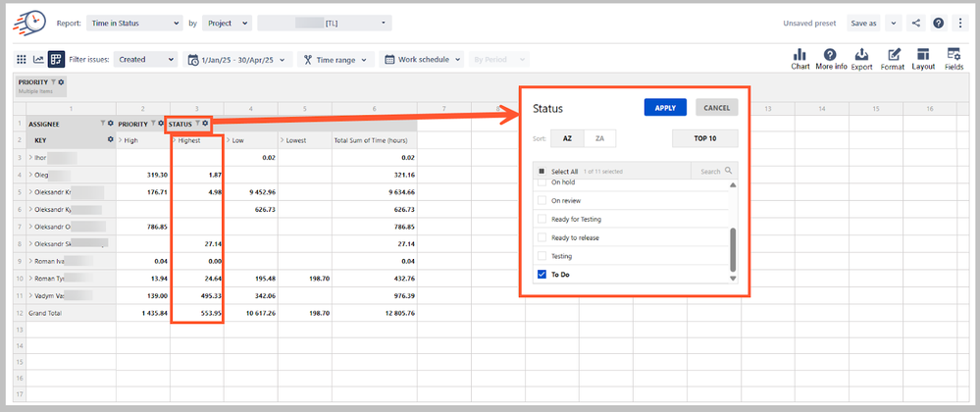
Task: Open More info help
Action: (831, 60)
